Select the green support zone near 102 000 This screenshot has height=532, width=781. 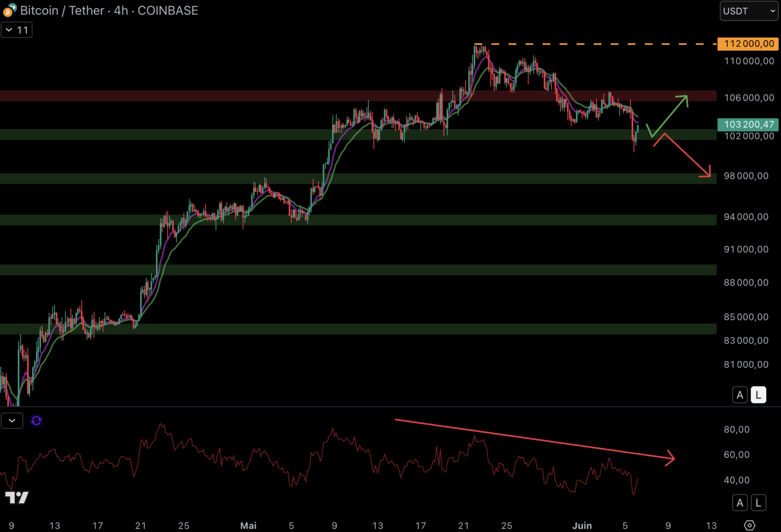pos(358,134)
